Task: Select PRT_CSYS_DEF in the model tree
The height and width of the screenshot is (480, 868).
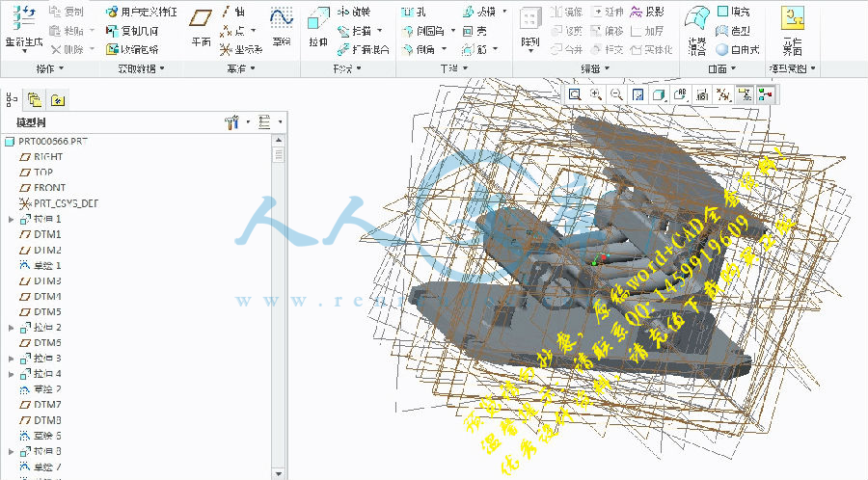Action: [59, 203]
